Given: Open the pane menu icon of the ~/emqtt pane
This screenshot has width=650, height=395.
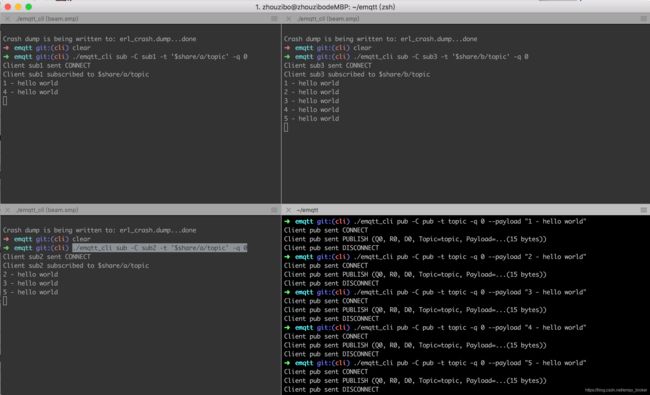Looking at the screenshot, I should pyautogui.click(x=643, y=210).
